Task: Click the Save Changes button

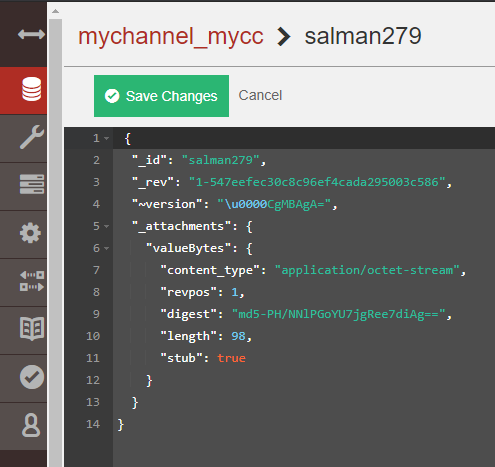Action: 161,96
